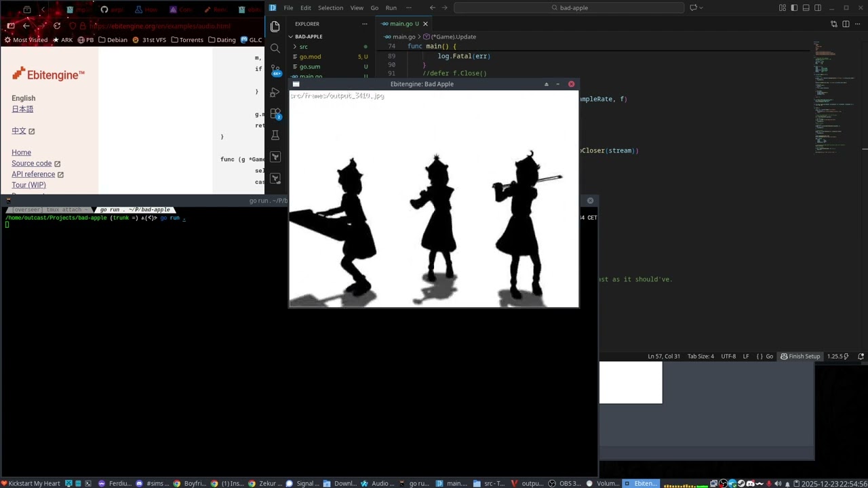The image size is (868, 488).
Task: Click Ln 57, Col 31 in status bar
Action: click(664, 357)
